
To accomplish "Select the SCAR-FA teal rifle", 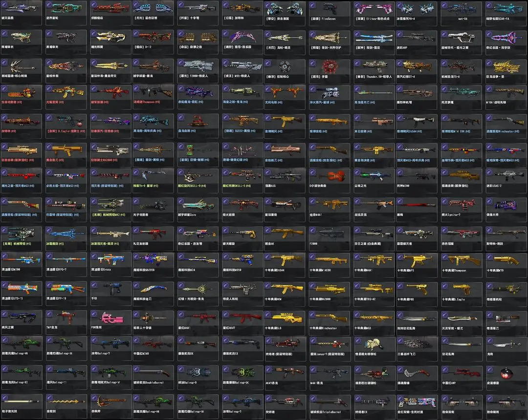I will click(x=506, y=13).
